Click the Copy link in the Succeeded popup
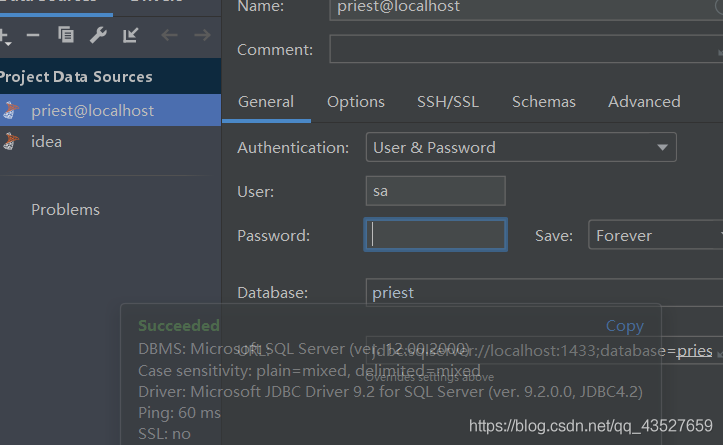The height and width of the screenshot is (445, 723). coord(624,326)
